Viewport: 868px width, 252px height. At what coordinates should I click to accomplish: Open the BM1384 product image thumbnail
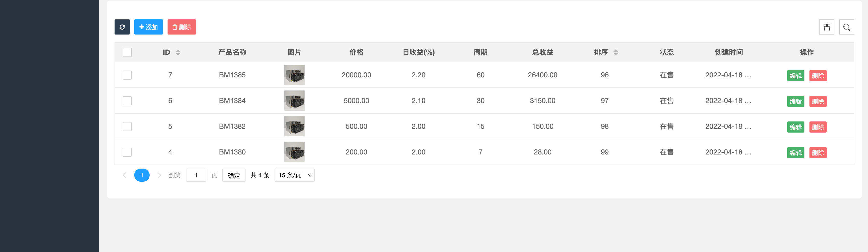294,101
